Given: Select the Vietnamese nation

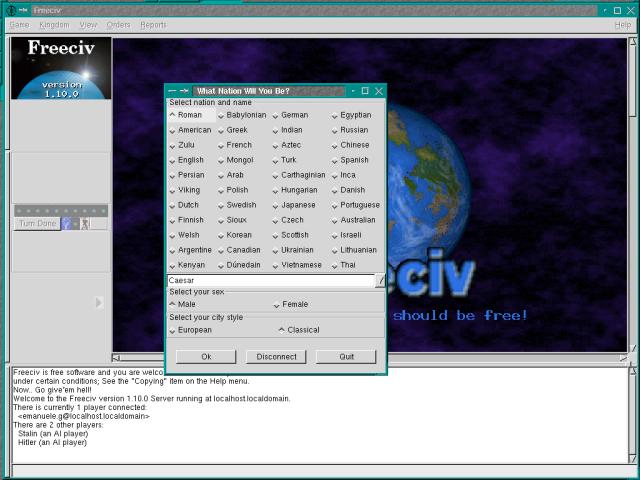Looking at the screenshot, I should click(x=297, y=265).
